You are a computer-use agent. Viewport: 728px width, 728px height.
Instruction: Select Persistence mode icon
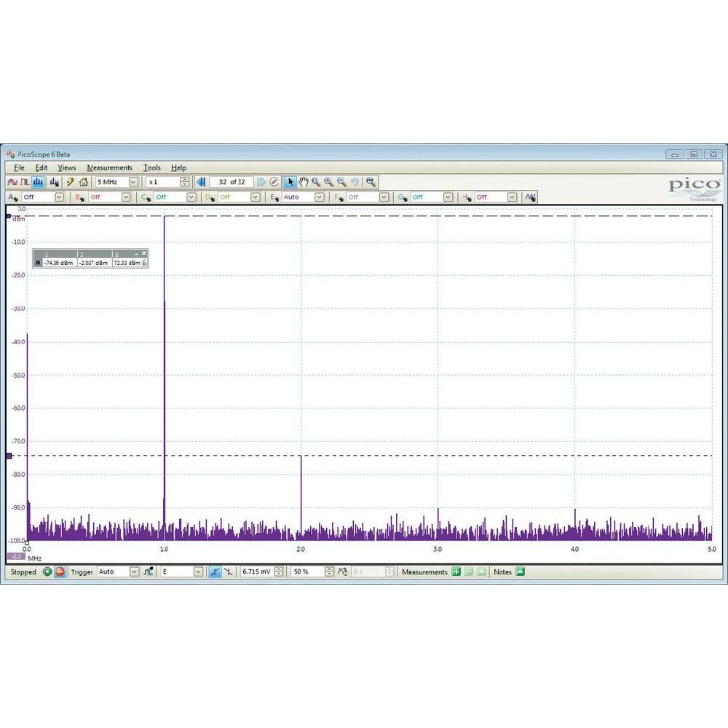[25, 182]
